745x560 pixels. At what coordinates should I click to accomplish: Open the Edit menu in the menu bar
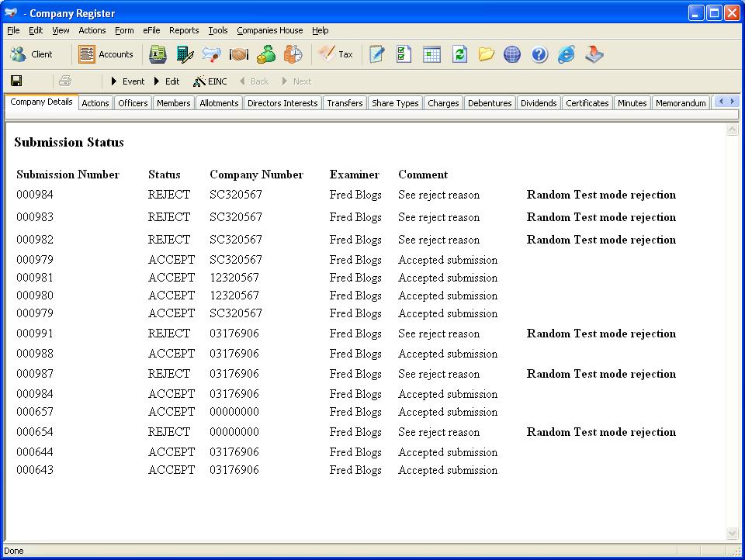click(36, 30)
